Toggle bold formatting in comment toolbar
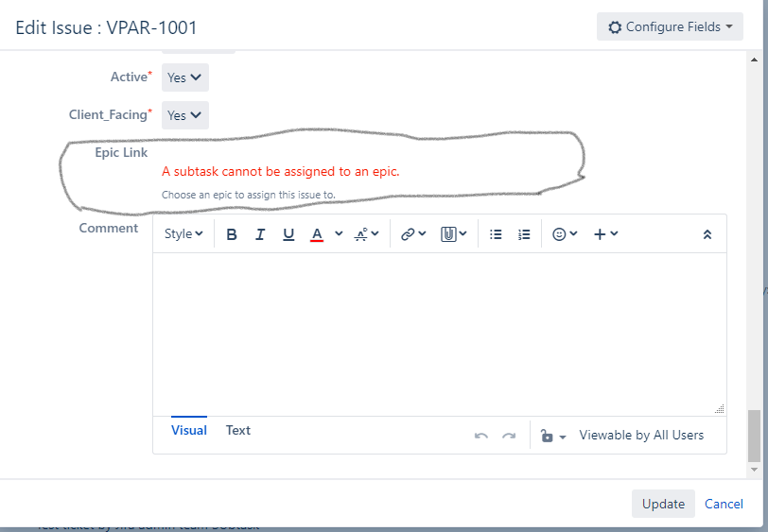 click(232, 234)
